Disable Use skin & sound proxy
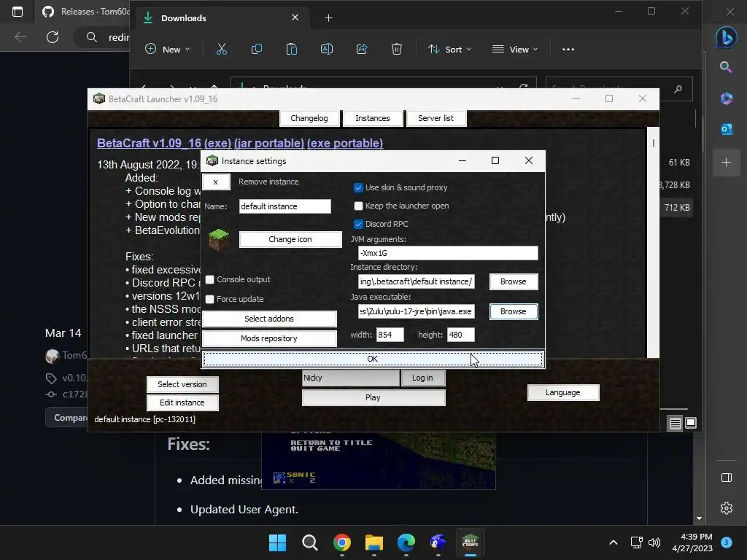 [358, 187]
